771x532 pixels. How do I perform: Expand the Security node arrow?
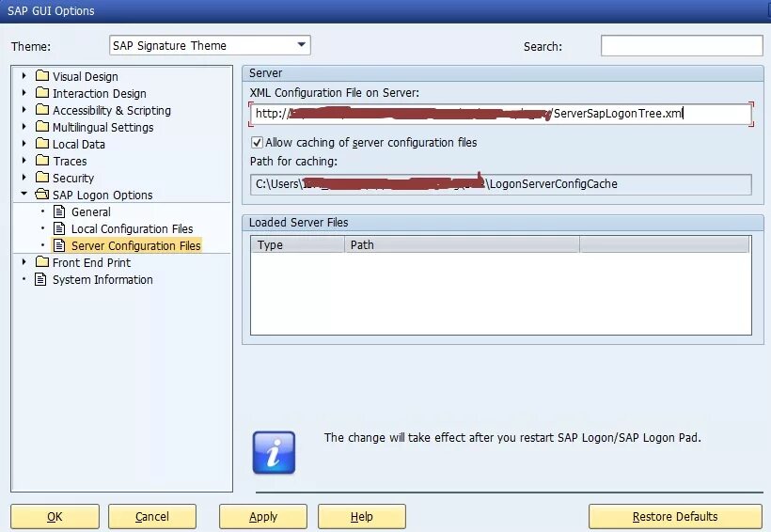(x=24, y=177)
